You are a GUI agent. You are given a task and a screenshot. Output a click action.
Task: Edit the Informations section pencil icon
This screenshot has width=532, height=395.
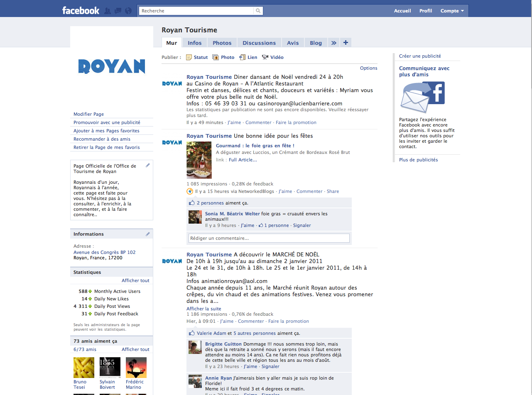148,234
